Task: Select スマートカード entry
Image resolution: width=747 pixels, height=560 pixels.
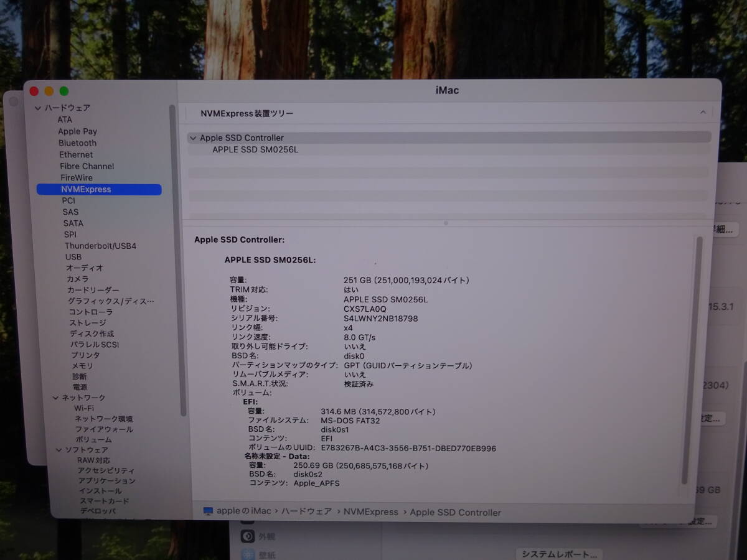Action: (105, 501)
